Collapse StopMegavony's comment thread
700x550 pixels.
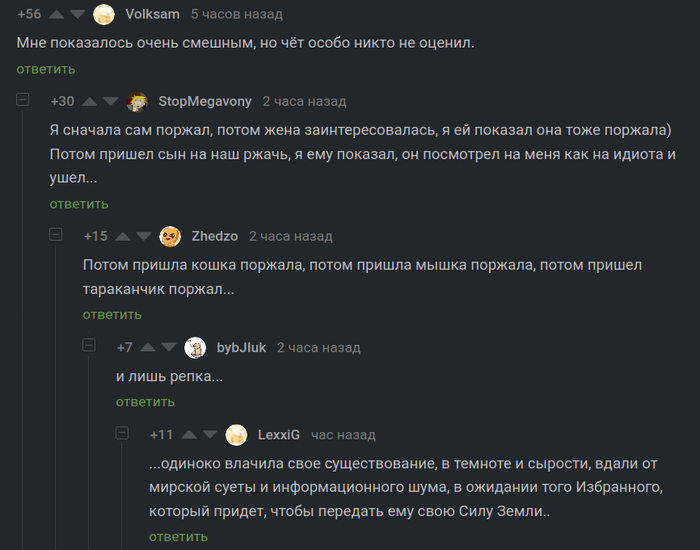click(x=23, y=100)
